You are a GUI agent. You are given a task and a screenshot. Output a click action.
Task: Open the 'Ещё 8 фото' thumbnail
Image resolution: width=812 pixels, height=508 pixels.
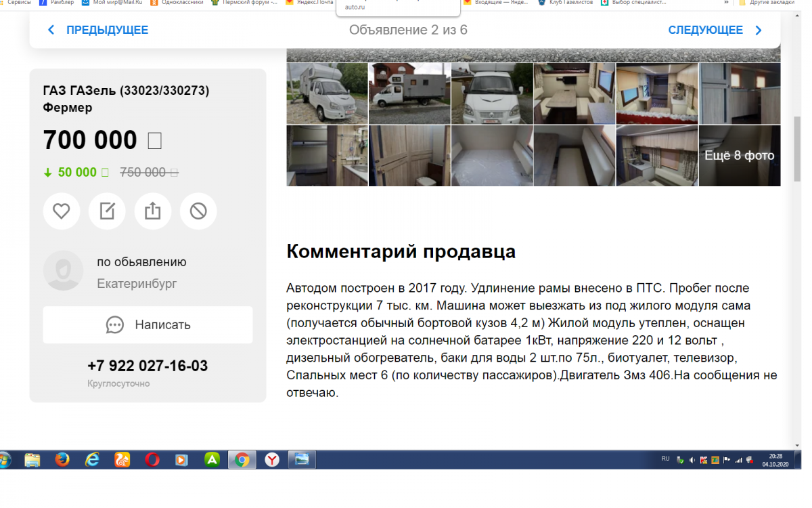click(x=739, y=156)
